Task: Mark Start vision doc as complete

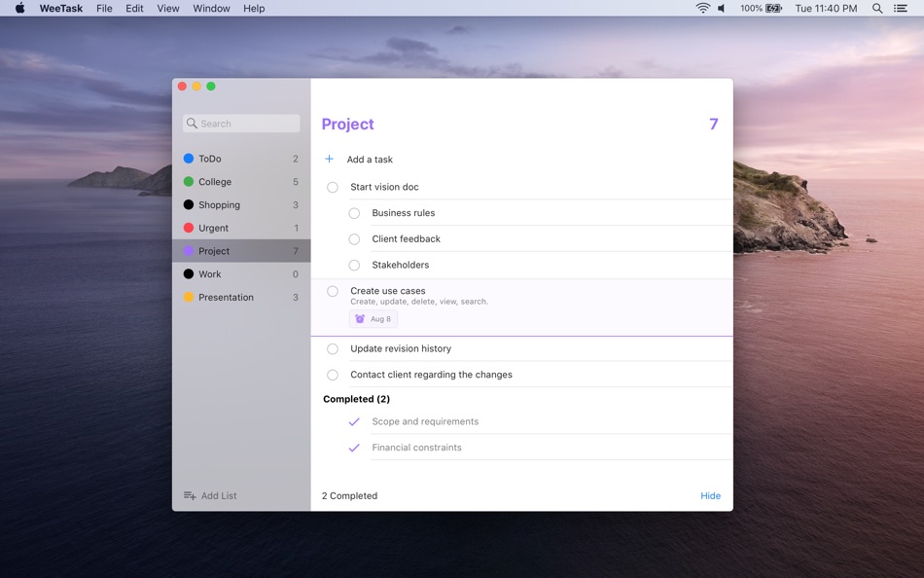Action: coord(333,187)
